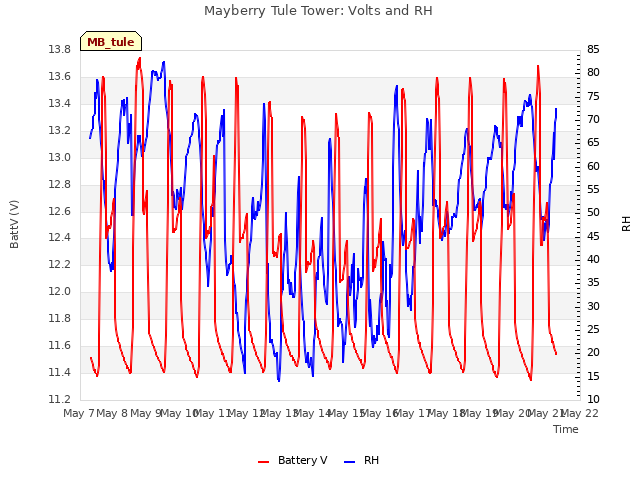Screen dimensions: 640x480
Task: Click the 'May 8' date label
Action: click(112, 413)
